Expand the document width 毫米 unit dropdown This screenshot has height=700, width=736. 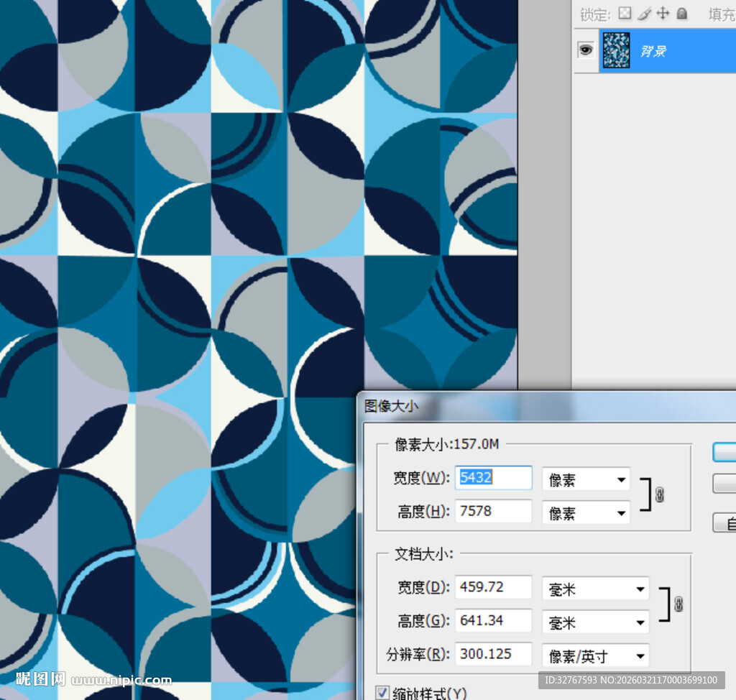595,589
